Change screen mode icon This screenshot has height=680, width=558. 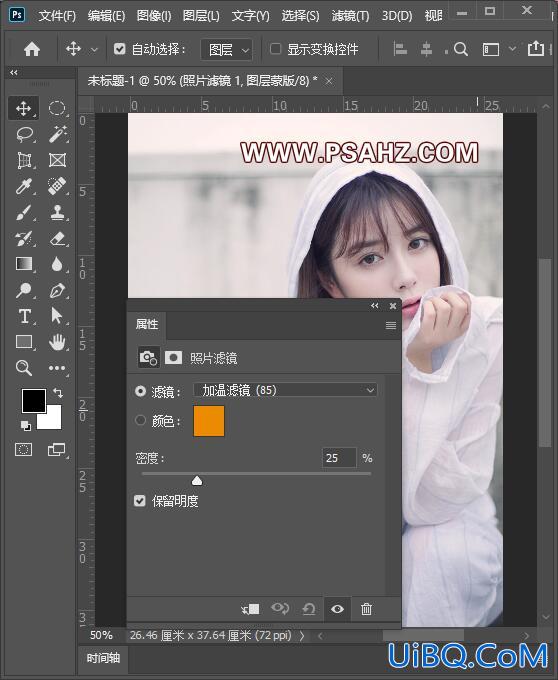(56, 450)
